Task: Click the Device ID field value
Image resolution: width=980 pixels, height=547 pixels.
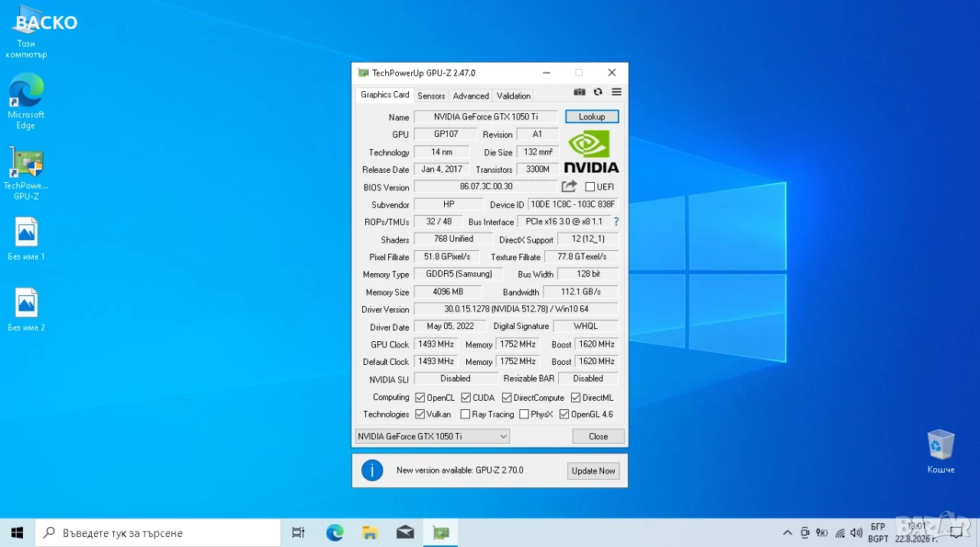Action: [573, 203]
